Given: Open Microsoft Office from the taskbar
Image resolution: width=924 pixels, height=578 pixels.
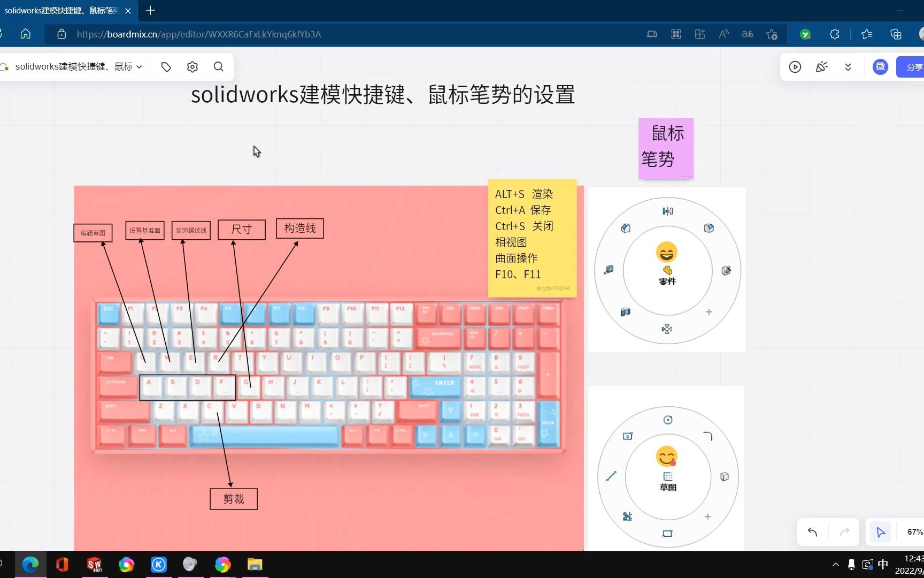Looking at the screenshot, I should point(62,564).
